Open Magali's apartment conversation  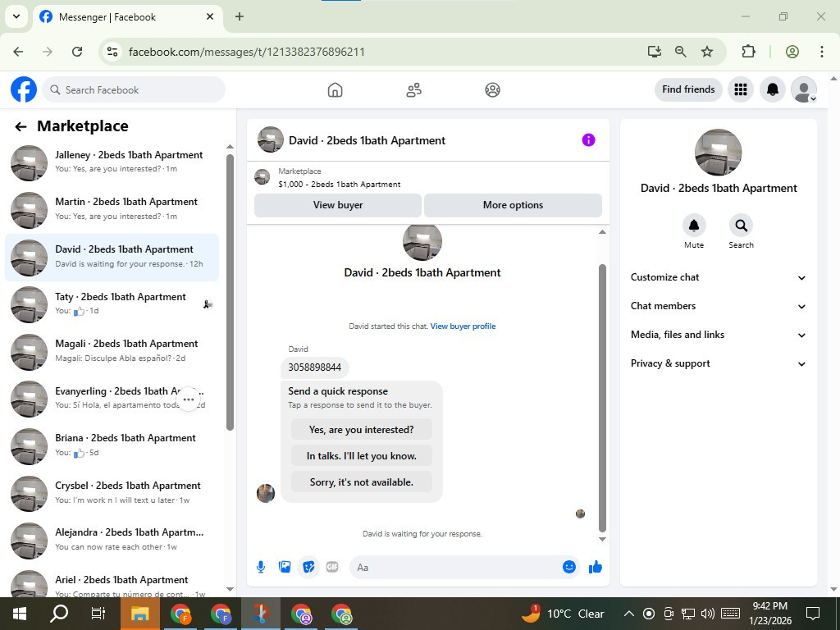click(112, 351)
